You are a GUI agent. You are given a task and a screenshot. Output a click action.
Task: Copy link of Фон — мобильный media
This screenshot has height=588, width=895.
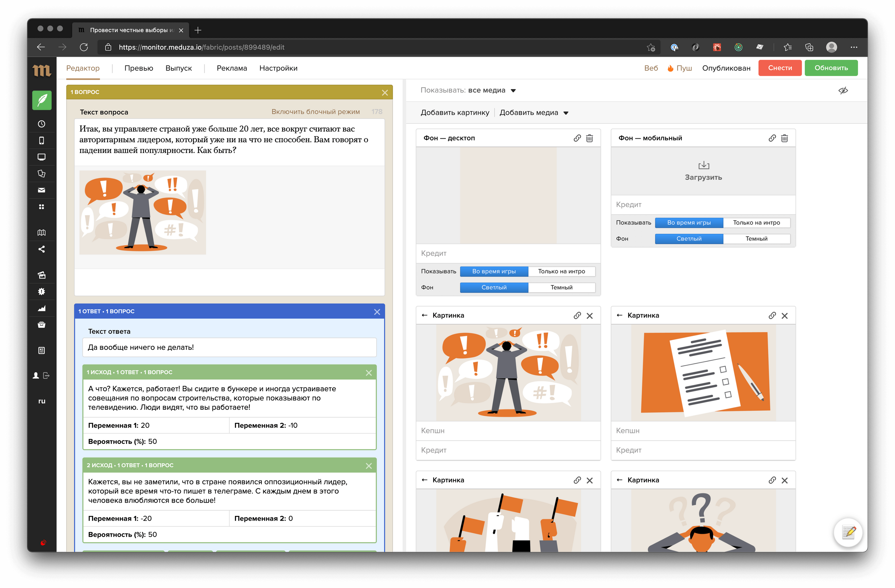click(x=772, y=138)
